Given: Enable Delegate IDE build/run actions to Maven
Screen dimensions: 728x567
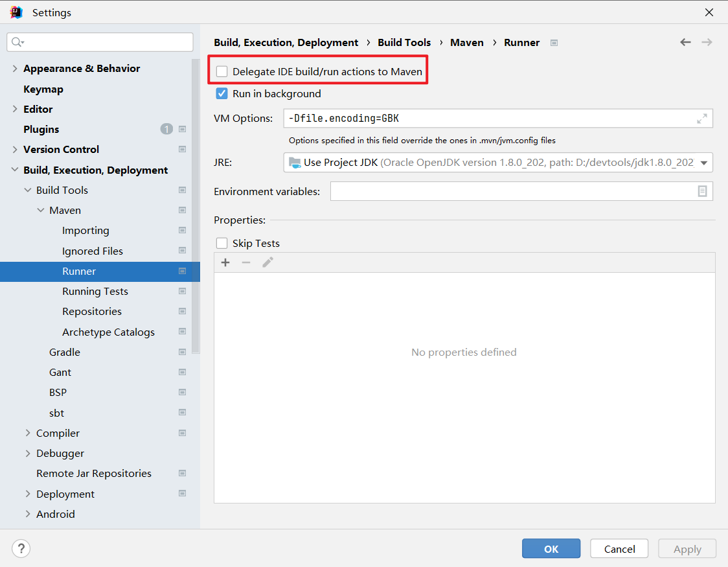Looking at the screenshot, I should [222, 71].
